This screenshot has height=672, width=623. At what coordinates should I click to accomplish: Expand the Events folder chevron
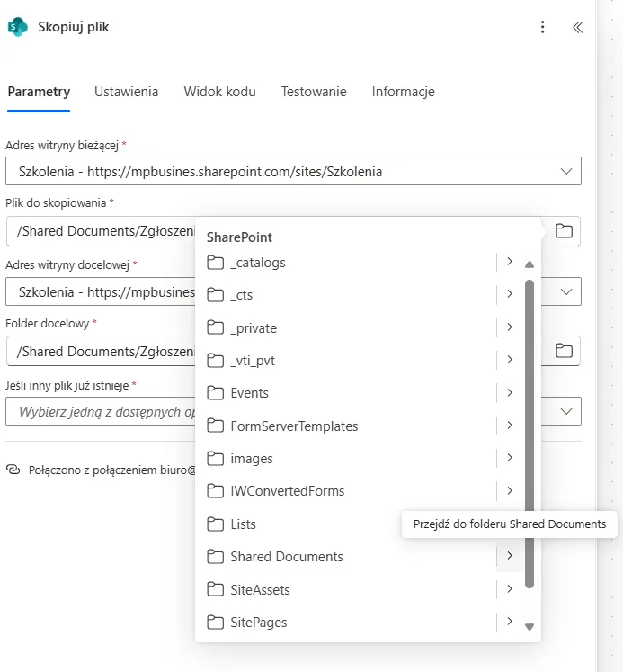point(509,393)
